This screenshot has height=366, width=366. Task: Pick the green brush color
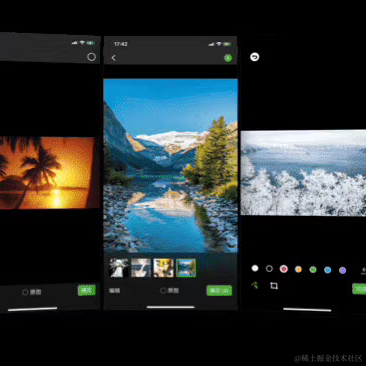pyautogui.click(x=313, y=269)
